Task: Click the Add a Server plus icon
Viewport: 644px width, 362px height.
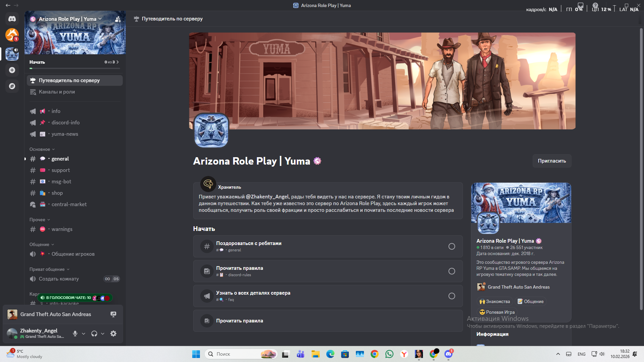Action: (12, 70)
